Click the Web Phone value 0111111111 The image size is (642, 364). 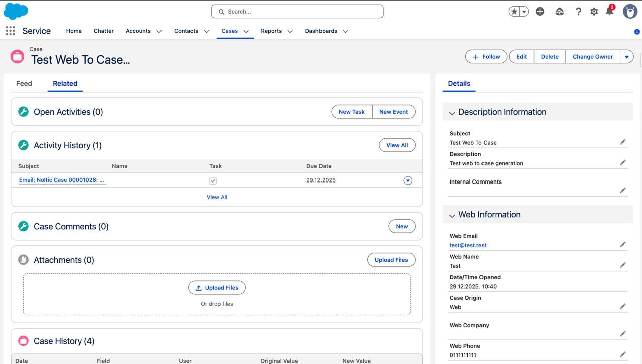[463, 355]
